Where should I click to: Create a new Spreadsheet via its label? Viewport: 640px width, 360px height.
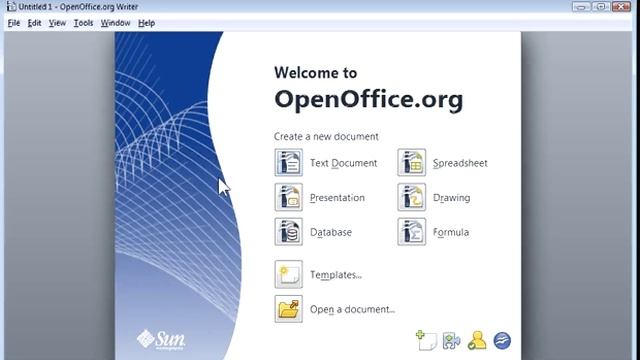pos(460,163)
